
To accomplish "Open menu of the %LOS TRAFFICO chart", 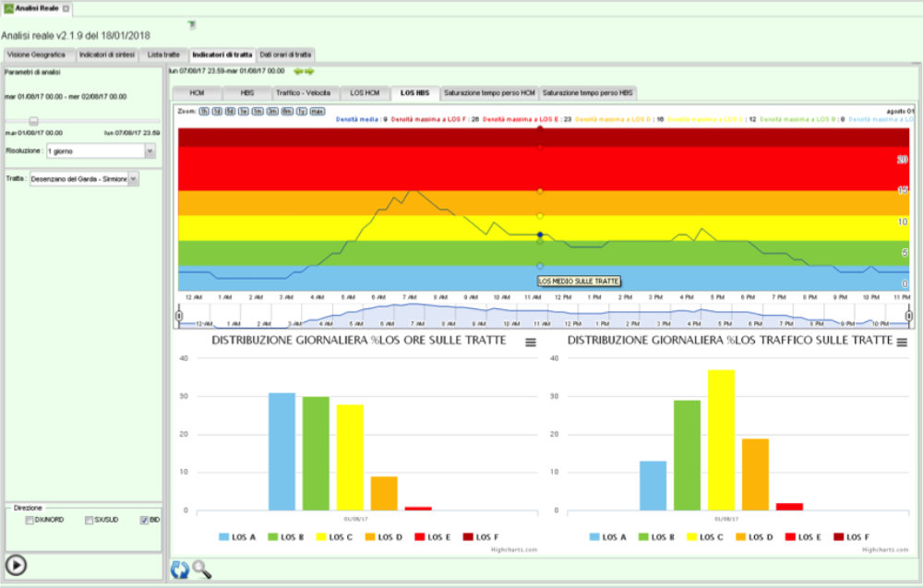I will (x=902, y=342).
